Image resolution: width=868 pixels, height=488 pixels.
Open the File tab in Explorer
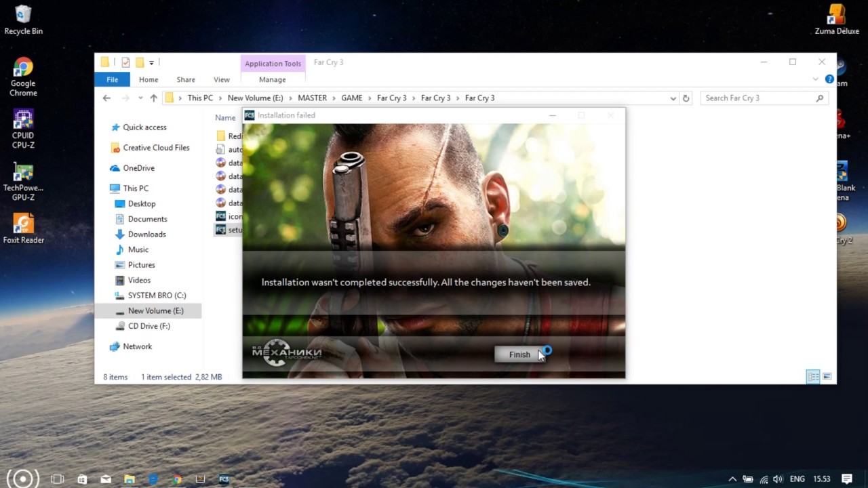(x=112, y=79)
